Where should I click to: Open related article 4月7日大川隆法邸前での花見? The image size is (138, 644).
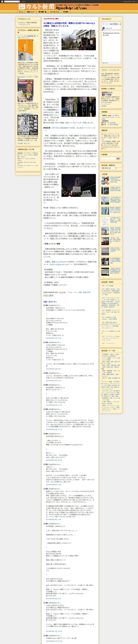(69, 129)
